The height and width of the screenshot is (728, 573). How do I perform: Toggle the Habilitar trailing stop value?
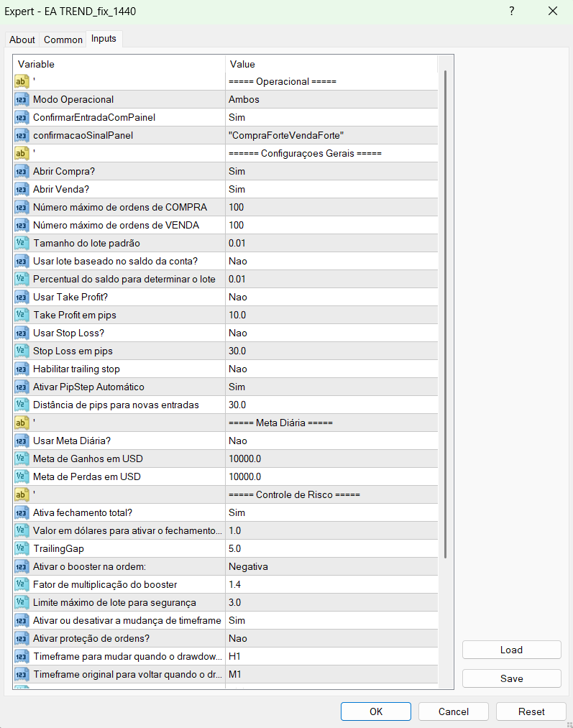[331, 369]
